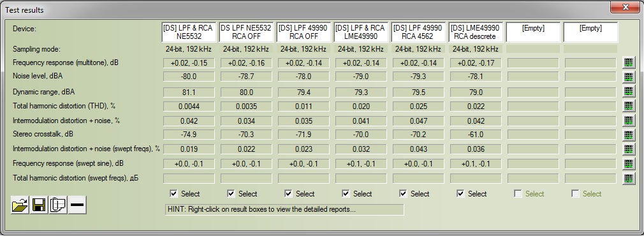Click device slot [DS] LPF 49990 RCA 4562
644x236 pixels.
pyautogui.click(x=418, y=32)
